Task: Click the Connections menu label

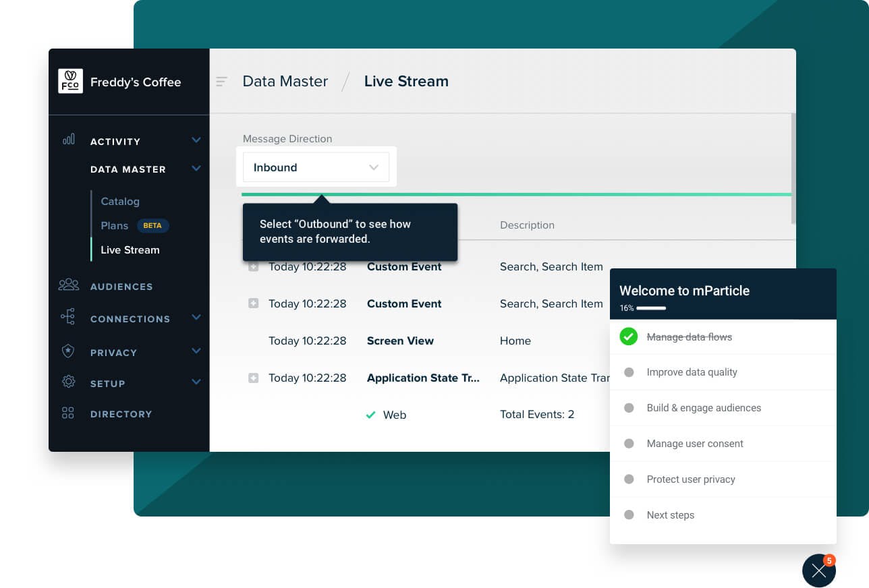Action: coord(130,319)
